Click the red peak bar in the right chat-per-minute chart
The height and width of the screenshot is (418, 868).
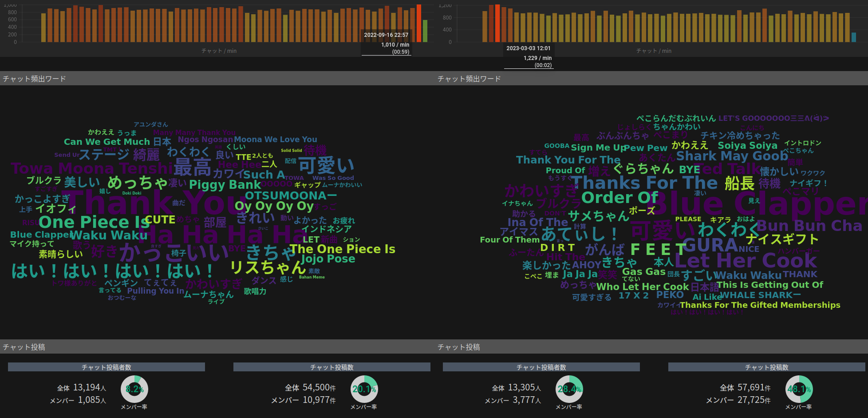497,23
